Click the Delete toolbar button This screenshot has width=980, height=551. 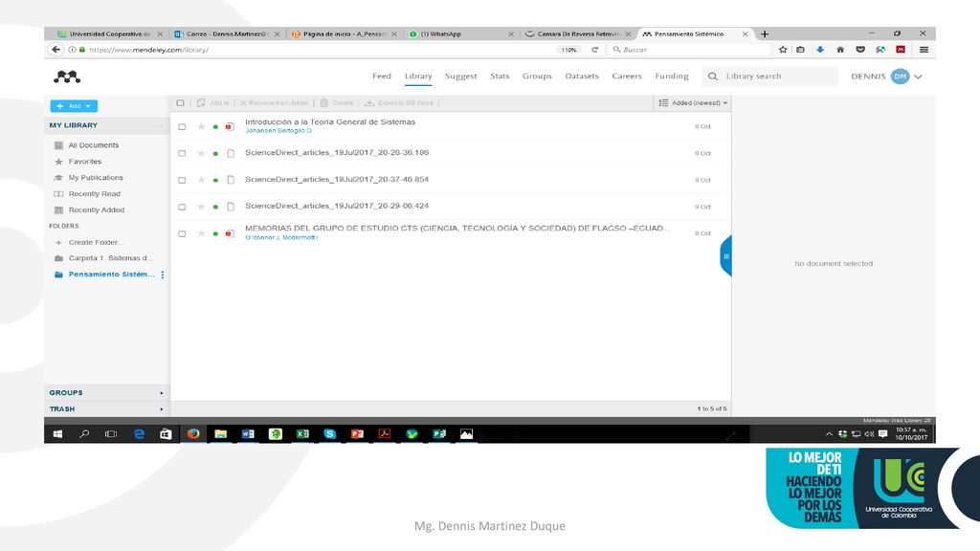[x=337, y=103]
